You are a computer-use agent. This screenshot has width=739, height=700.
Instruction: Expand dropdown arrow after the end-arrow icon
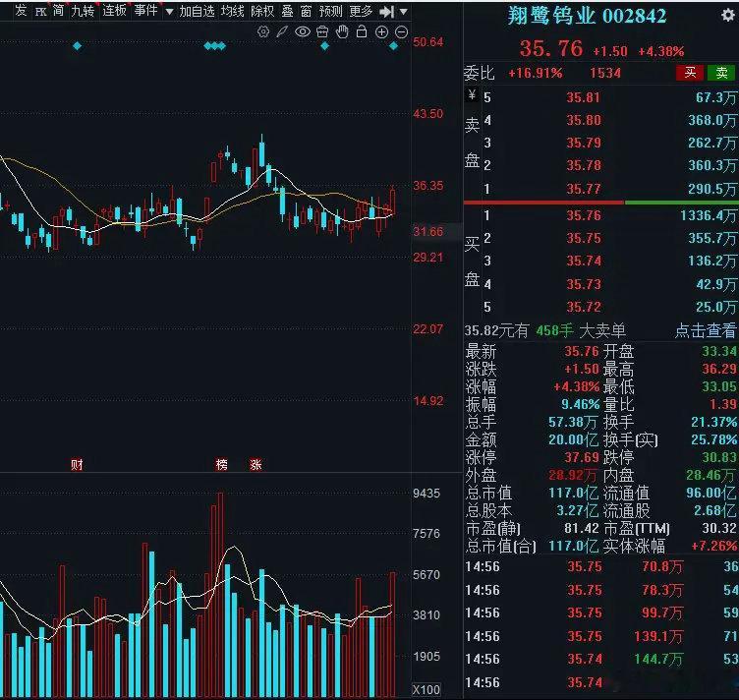pos(404,12)
